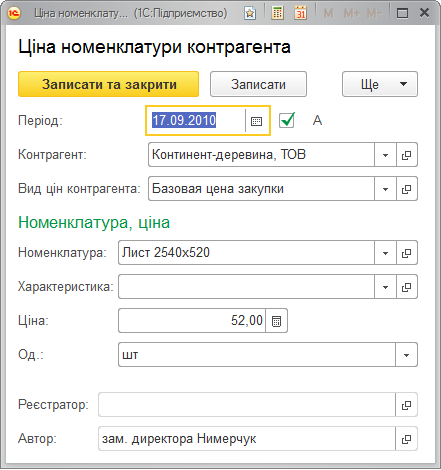The height and width of the screenshot is (470, 441).
Task: Open the calculator icon in title bar
Action: (x=277, y=13)
